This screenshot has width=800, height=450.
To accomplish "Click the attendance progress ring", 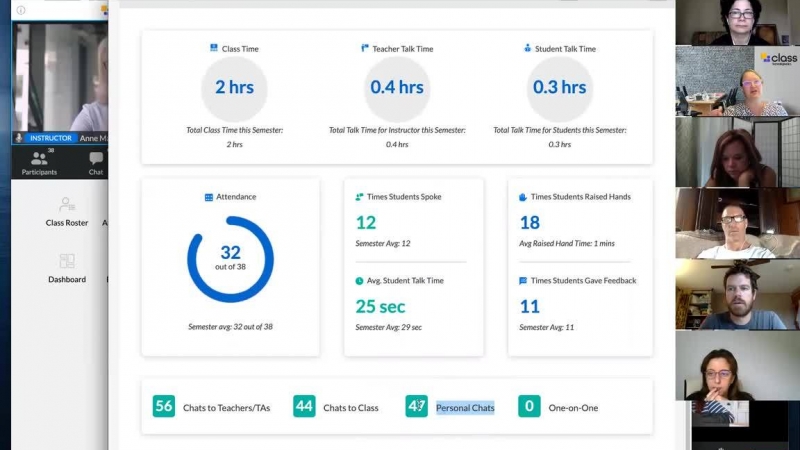I will [x=231, y=259].
